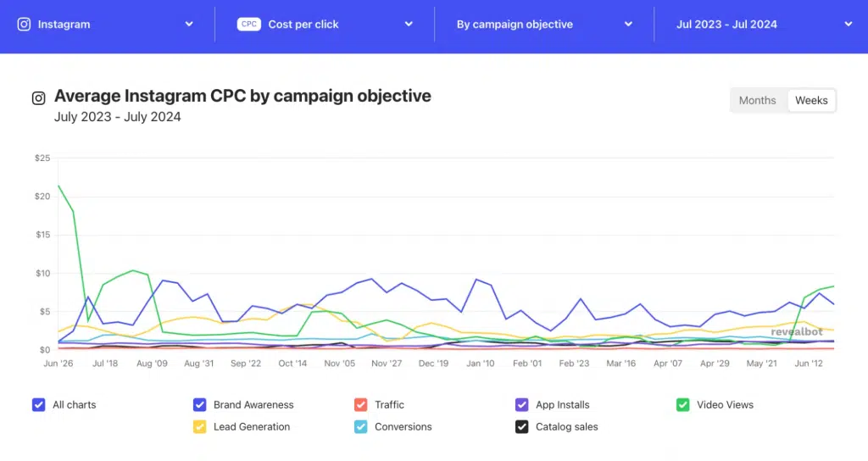Uncheck the Brand Awareness series
This screenshot has height=461, width=868.
click(200, 405)
